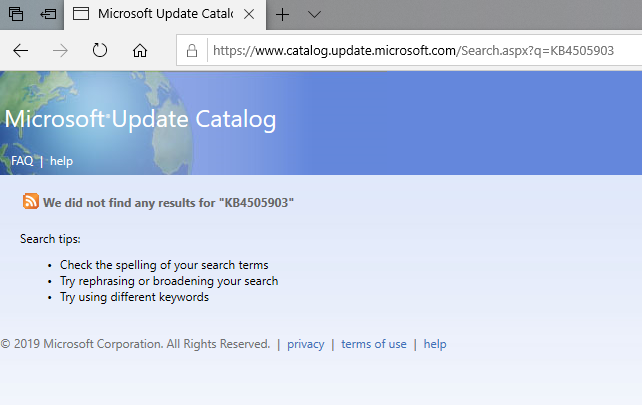
Task: Click the set these tabs aside icon
Action: pos(47,14)
